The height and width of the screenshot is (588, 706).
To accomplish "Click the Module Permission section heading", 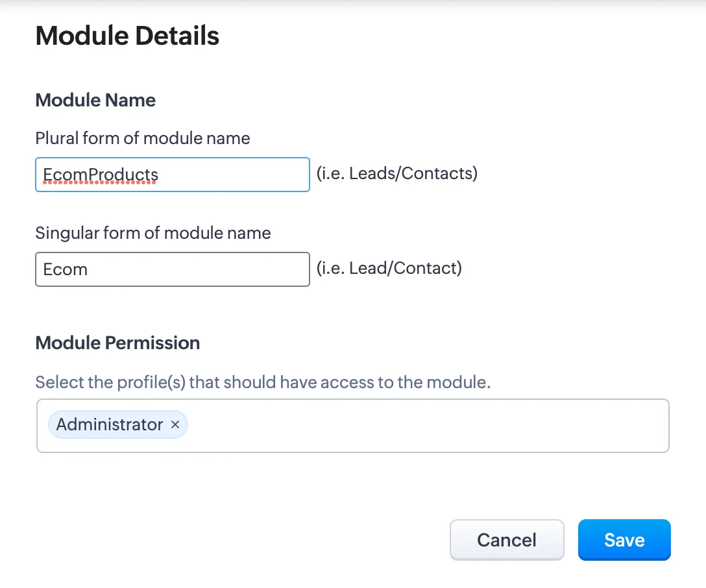I will (x=117, y=343).
